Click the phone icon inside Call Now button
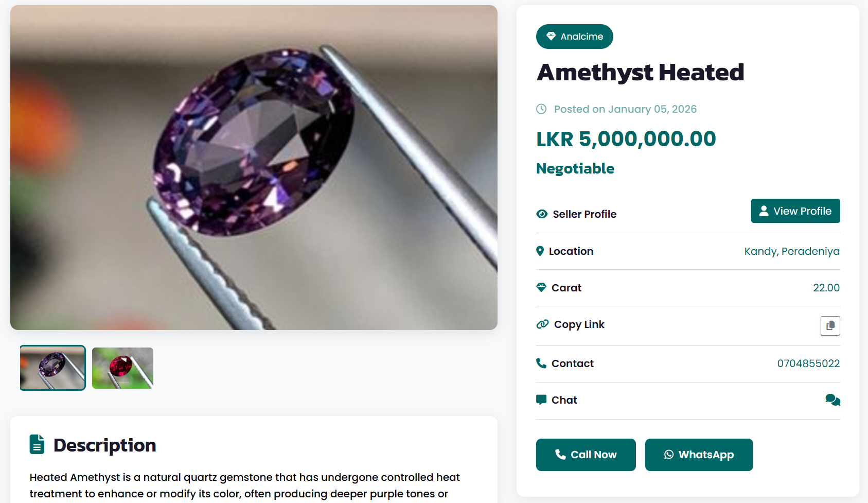Image resolution: width=868 pixels, height=503 pixels. coord(560,455)
